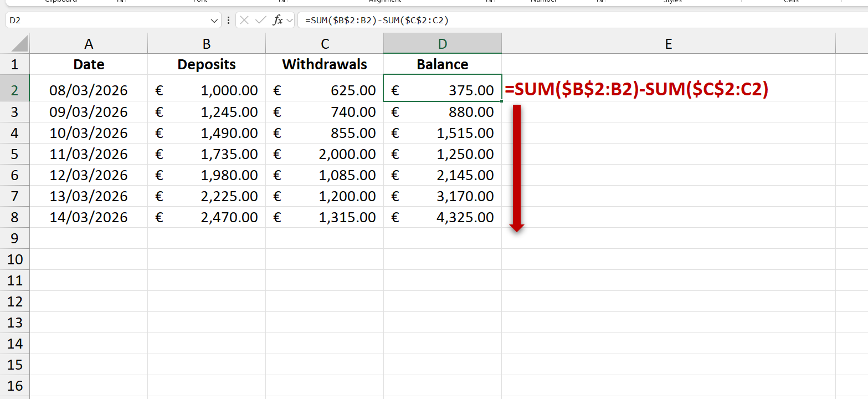Click the deposit cell 1,000.00
The image size is (868, 399).
207,88
